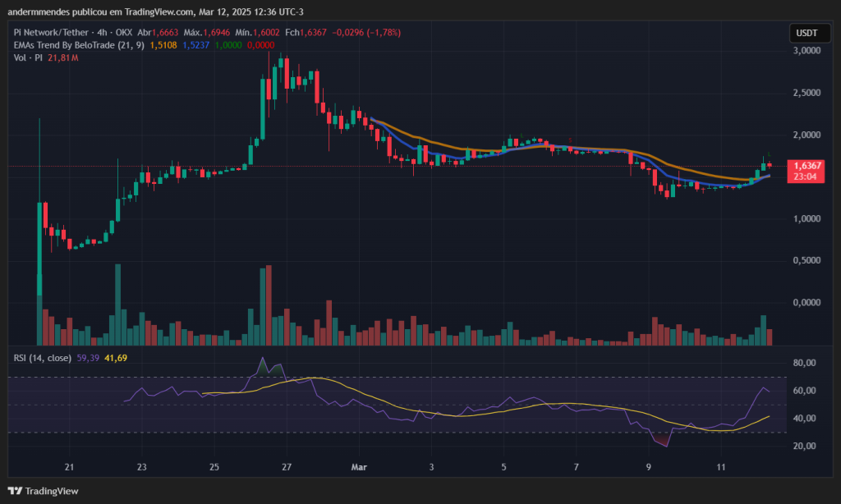Image resolution: width=841 pixels, height=504 pixels.
Task: Click the Mar date label on time axis
Action: click(359, 467)
